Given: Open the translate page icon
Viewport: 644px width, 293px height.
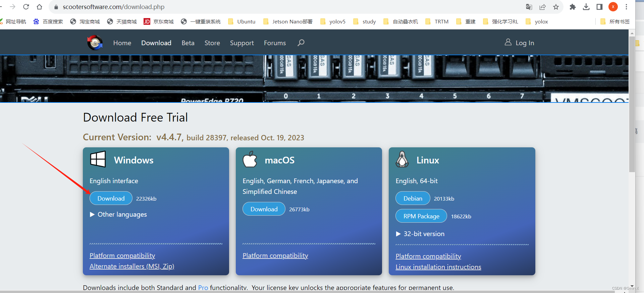Looking at the screenshot, I should 529,7.
